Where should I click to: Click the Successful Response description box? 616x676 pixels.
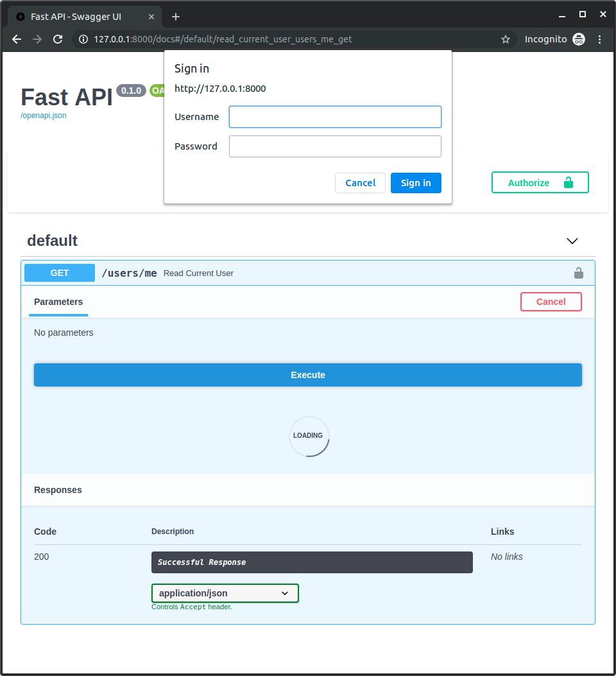pos(312,562)
